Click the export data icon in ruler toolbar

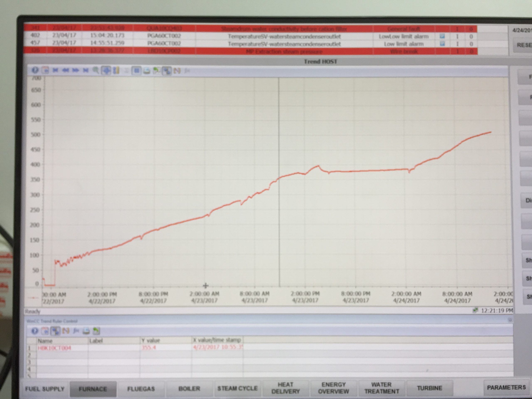click(96, 331)
